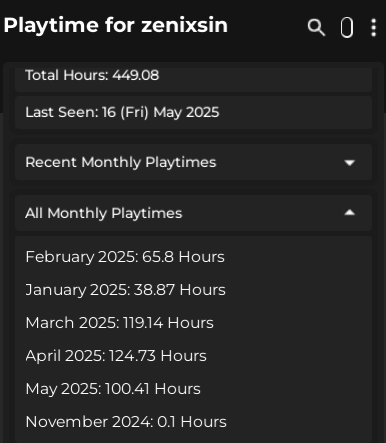This screenshot has height=443, width=386.
Task: Select May 2025 100.41 Hours entry
Action: [x=113, y=389]
